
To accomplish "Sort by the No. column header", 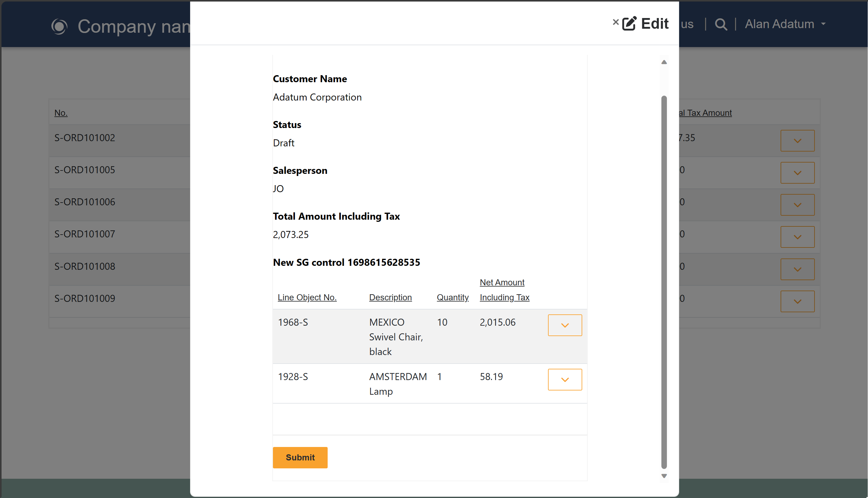I will [61, 112].
